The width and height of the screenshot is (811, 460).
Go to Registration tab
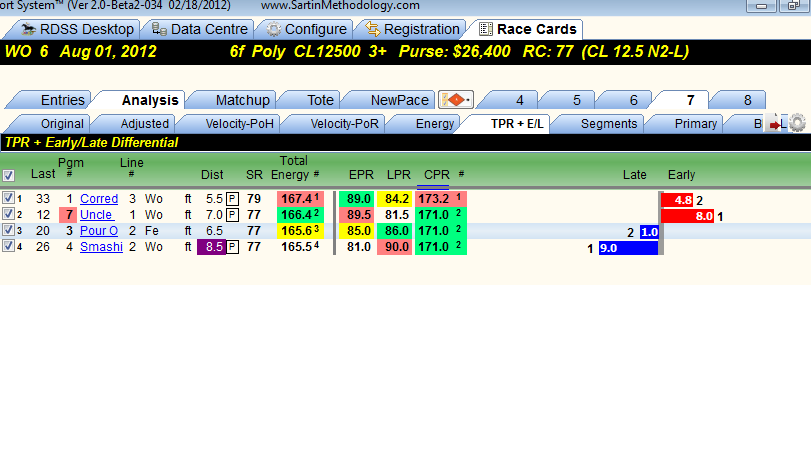pyautogui.click(x=412, y=29)
